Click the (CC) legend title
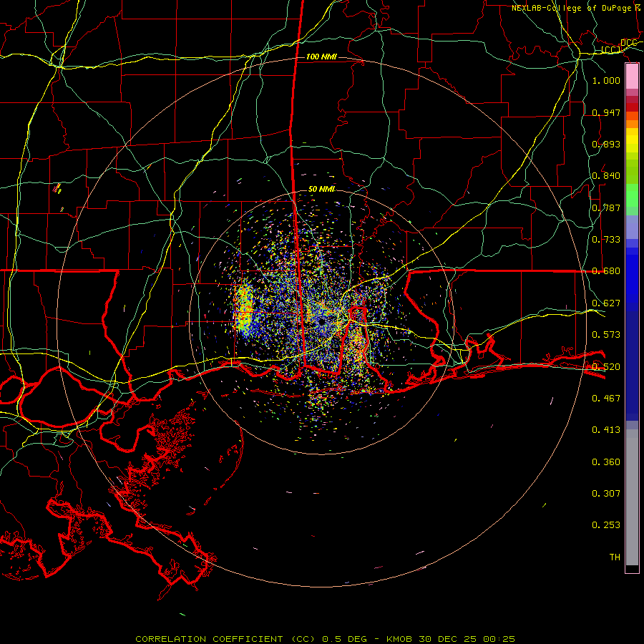 611,50
